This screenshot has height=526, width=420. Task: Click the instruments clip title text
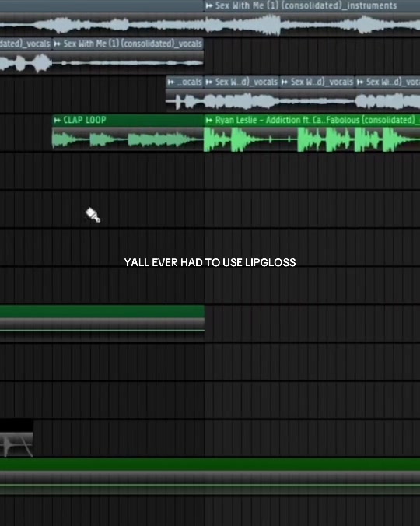pyautogui.click(x=306, y=5)
